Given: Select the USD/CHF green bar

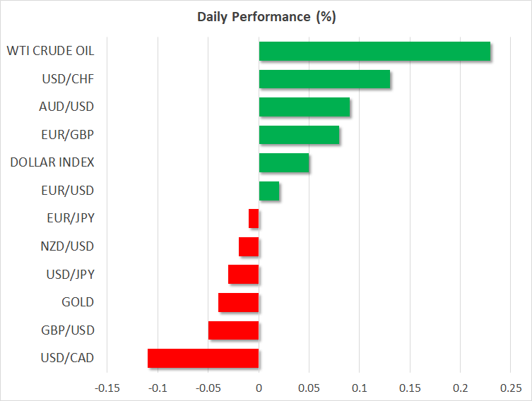Looking at the screenshot, I should [324, 79].
